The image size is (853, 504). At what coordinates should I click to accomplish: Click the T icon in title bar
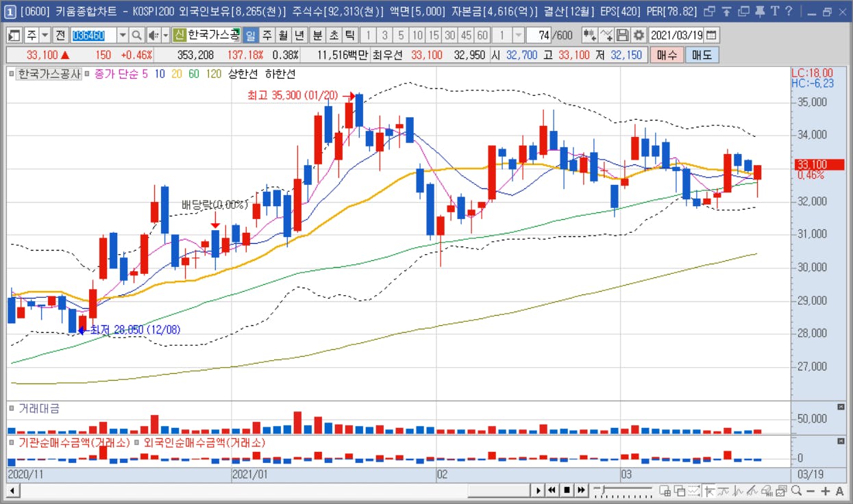(775, 12)
